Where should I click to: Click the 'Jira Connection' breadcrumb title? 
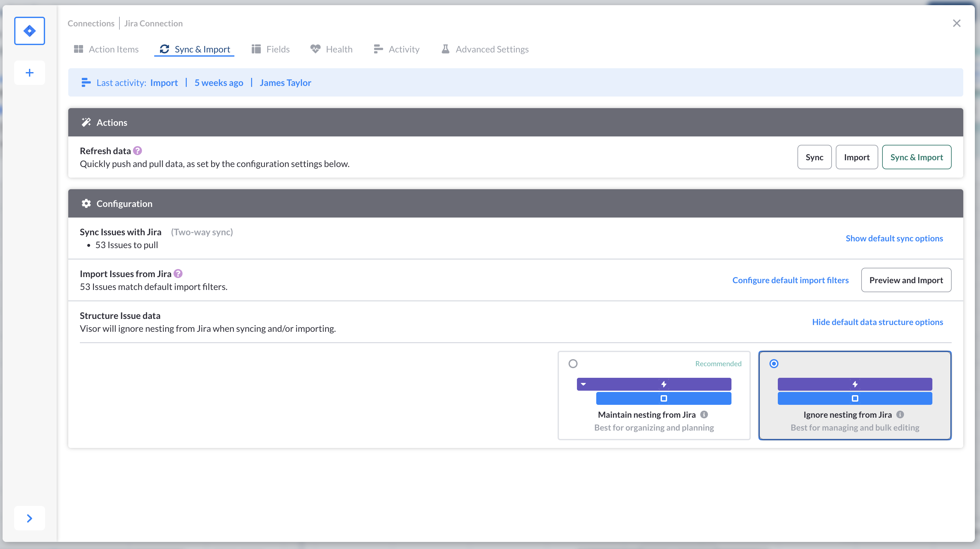coord(153,23)
